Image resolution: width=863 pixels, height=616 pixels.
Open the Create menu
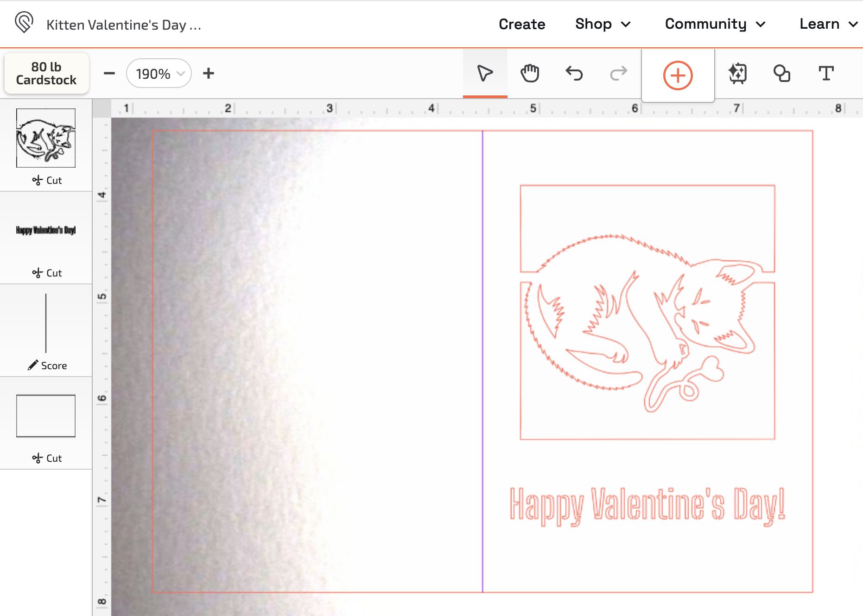(522, 24)
